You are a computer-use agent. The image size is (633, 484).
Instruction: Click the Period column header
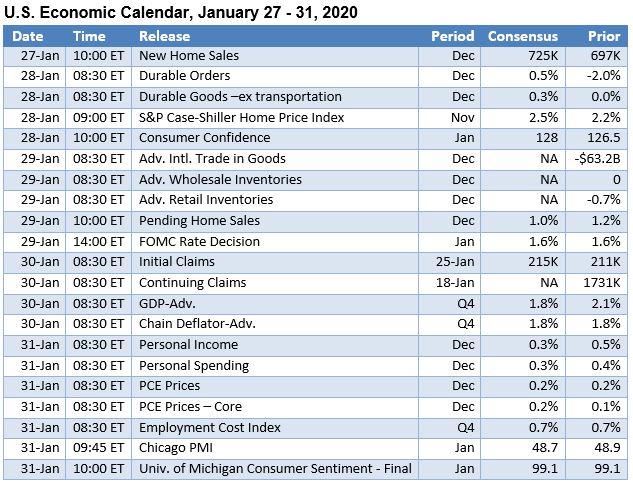click(x=452, y=36)
